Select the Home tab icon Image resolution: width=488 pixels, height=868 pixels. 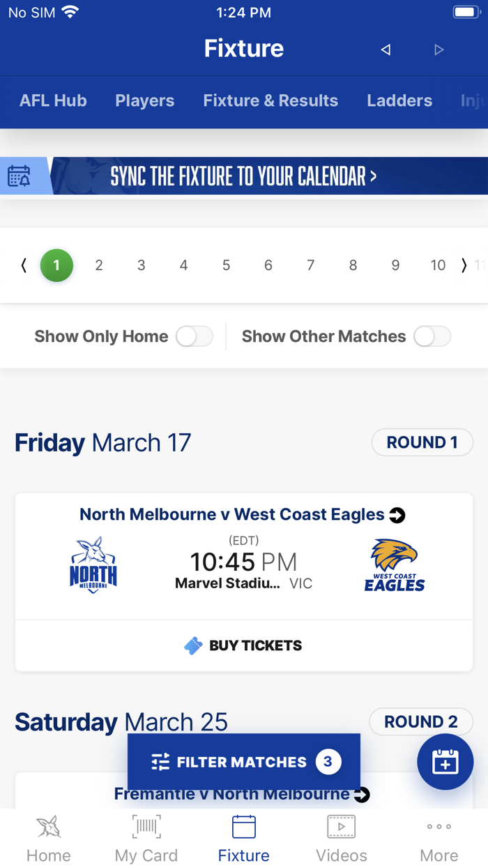click(48, 826)
